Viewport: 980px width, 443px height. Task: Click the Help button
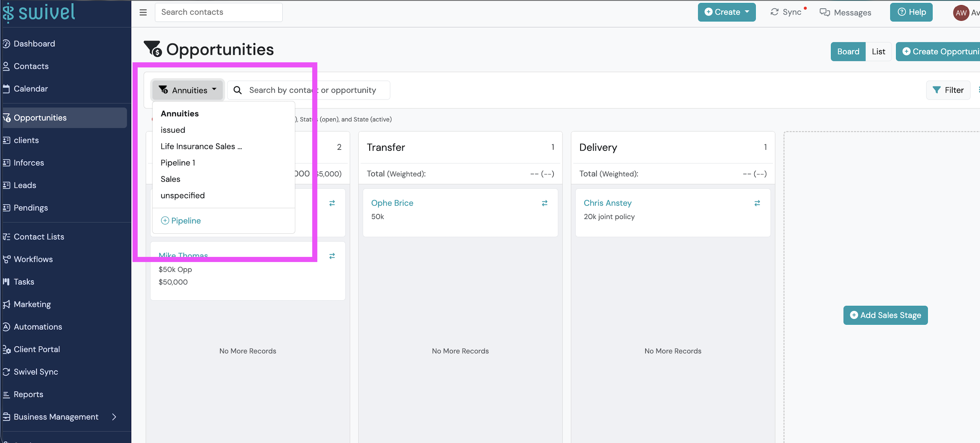coord(911,12)
